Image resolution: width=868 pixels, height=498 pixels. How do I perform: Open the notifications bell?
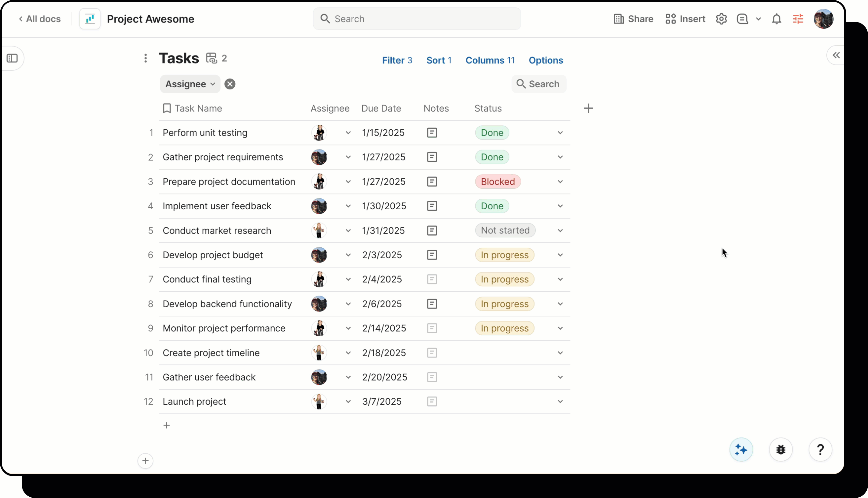click(776, 19)
